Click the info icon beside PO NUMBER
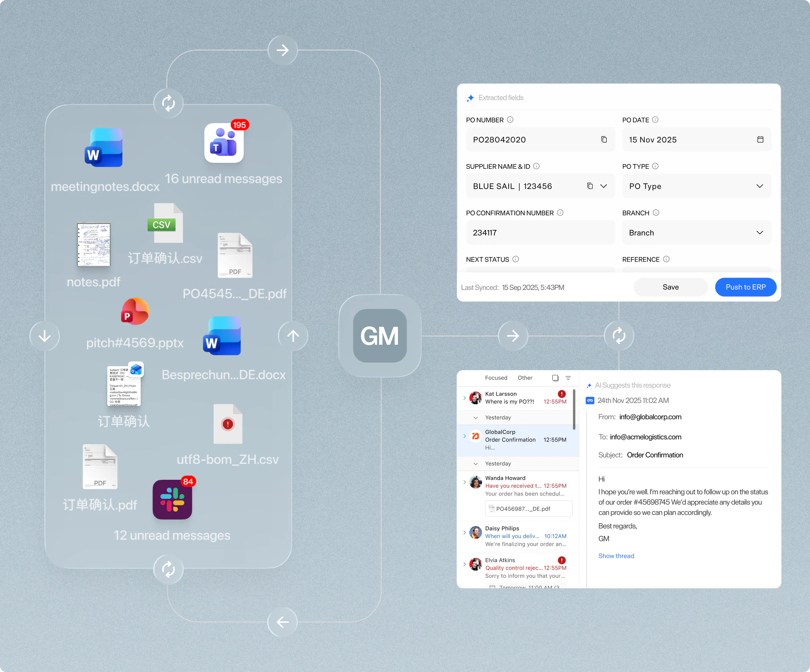The image size is (810, 672). (x=510, y=120)
